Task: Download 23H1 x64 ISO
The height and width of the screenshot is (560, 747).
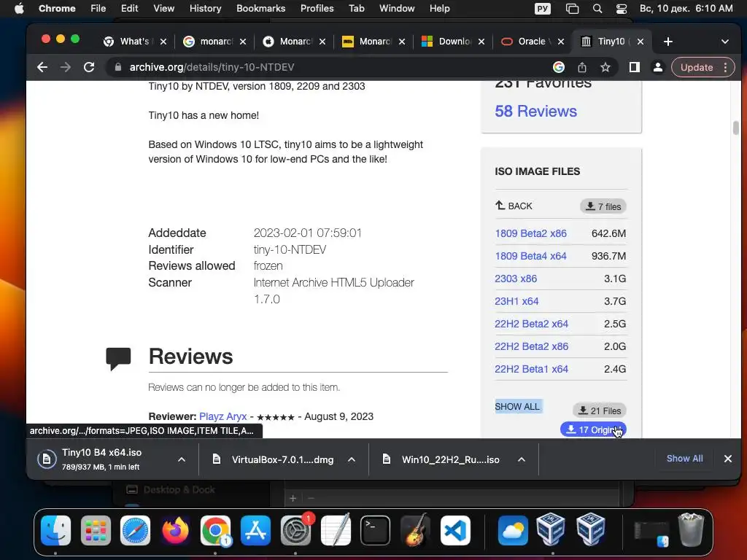Action: [516, 301]
